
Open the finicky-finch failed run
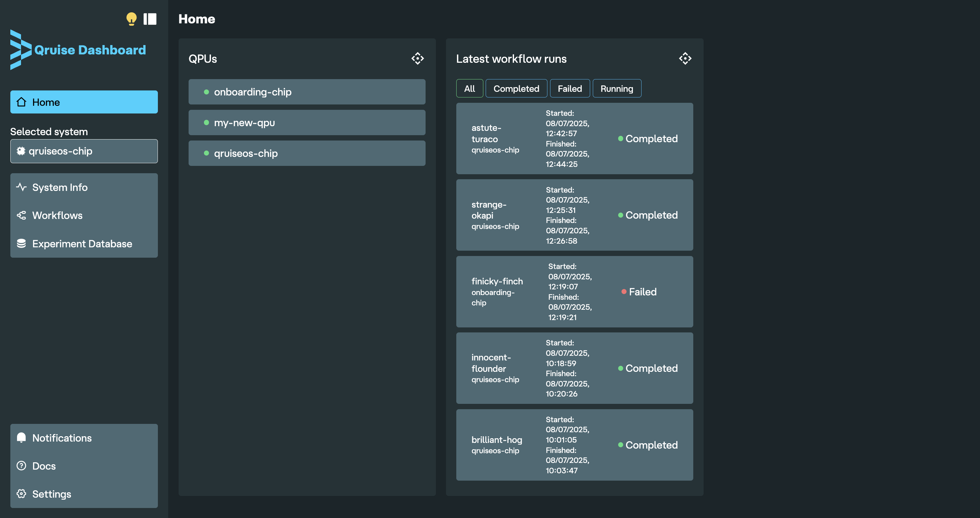[574, 292]
